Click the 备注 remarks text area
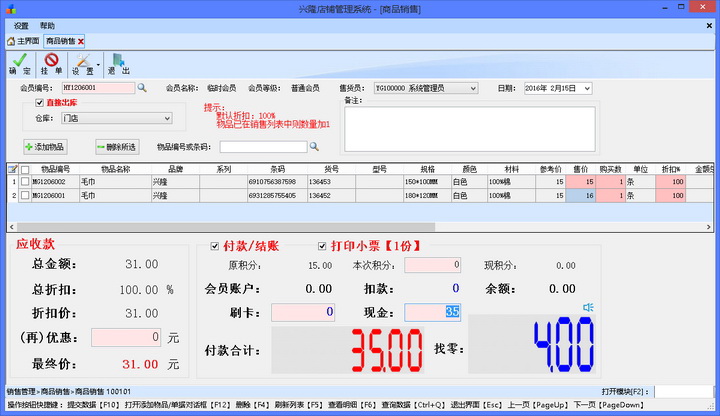Viewport: 720px width, 416px height. [x=470, y=129]
